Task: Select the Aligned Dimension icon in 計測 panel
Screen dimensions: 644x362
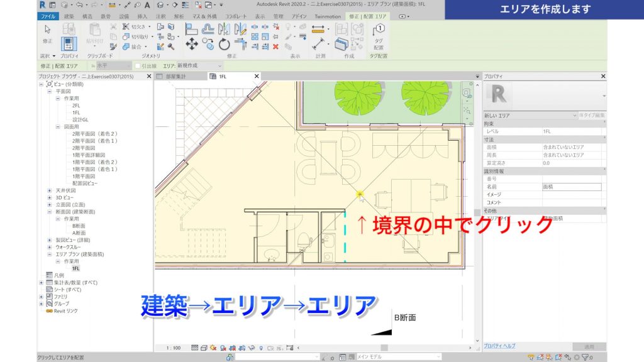Action: [319, 28]
